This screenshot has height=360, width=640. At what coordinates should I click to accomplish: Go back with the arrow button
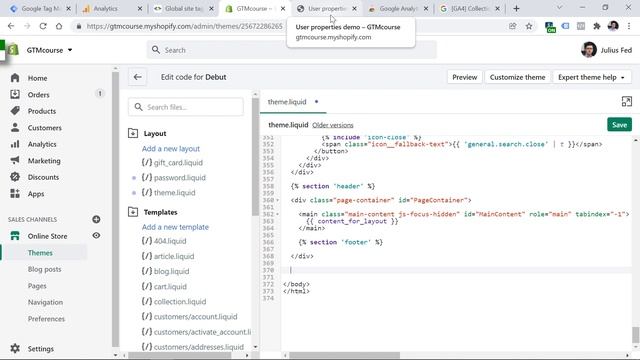point(138,77)
